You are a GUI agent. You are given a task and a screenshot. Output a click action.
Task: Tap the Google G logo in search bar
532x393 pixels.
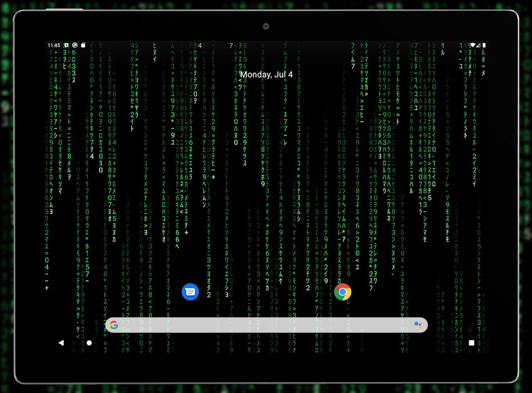click(x=114, y=325)
